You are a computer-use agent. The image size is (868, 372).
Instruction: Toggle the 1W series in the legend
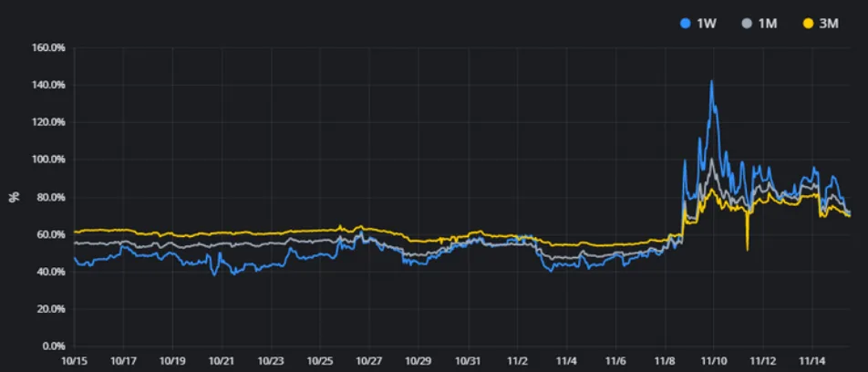tap(698, 24)
